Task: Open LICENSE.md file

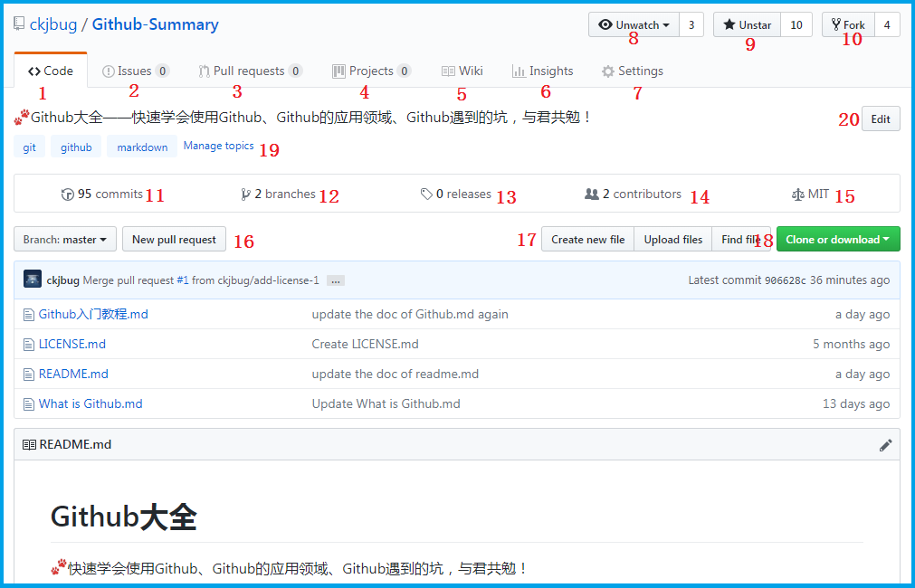Action: (x=72, y=344)
